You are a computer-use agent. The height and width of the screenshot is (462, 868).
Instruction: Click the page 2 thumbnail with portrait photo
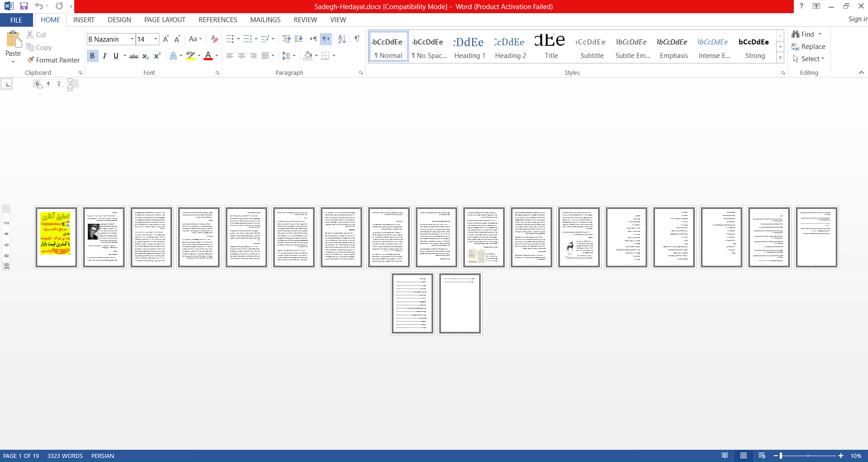coord(104,237)
